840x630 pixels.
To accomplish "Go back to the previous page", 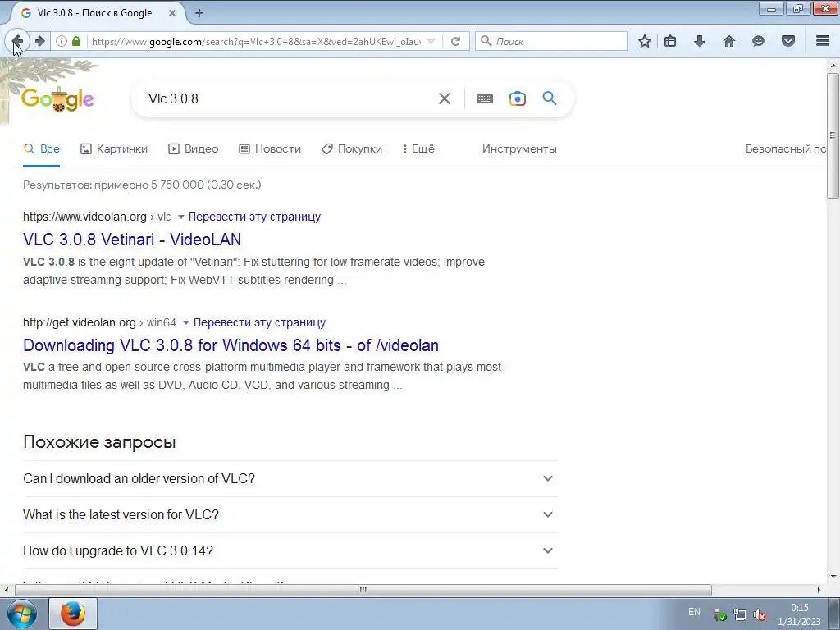I will click(18, 41).
